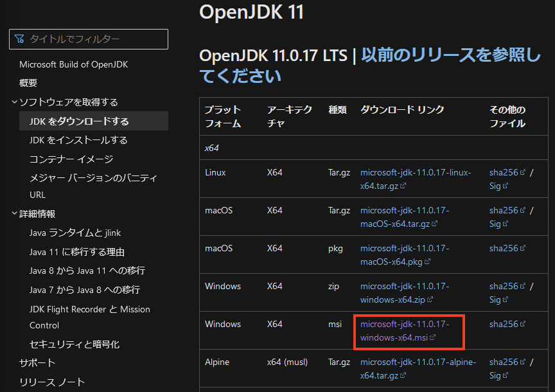Open Microsoft Build of OpenJDK in sidebar
The height and width of the screenshot is (392, 555).
(73, 64)
